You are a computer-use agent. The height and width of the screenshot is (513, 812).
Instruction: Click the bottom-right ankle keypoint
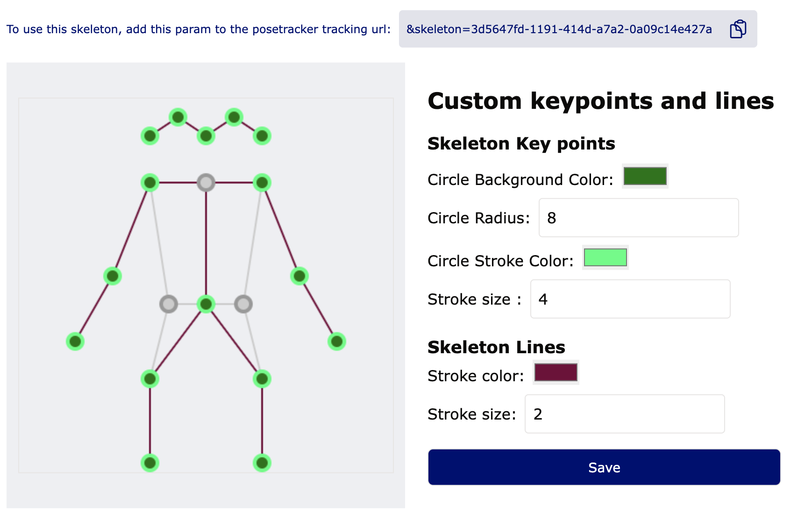coord(262,463)
